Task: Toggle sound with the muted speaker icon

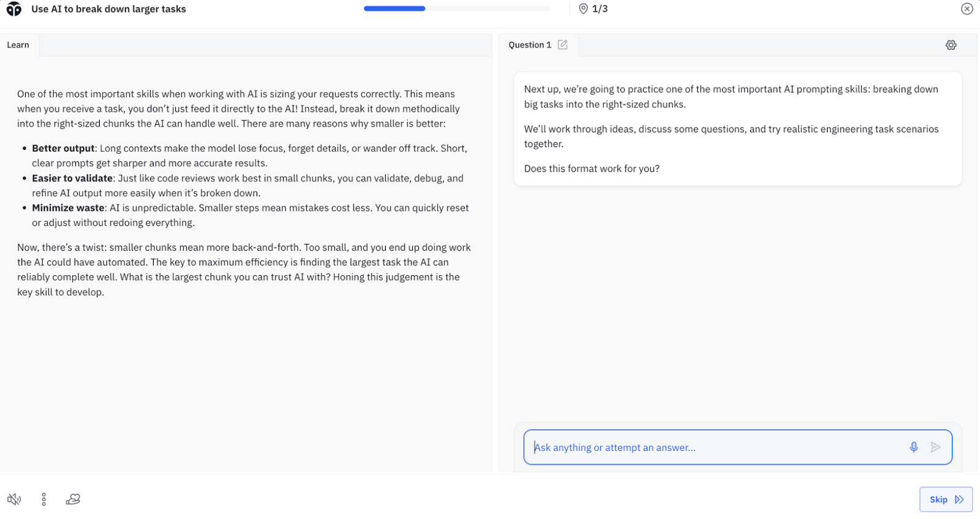Action: (x=14, y=499)
